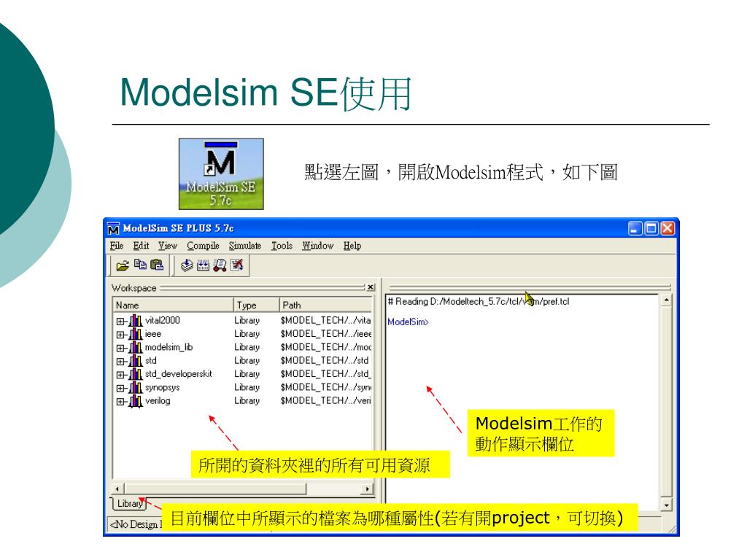Screen dimensions: 747x560
Task: Click the '# Reading D:/Modeltech_5.7c' transcript line
Action: tap(479, 301)
